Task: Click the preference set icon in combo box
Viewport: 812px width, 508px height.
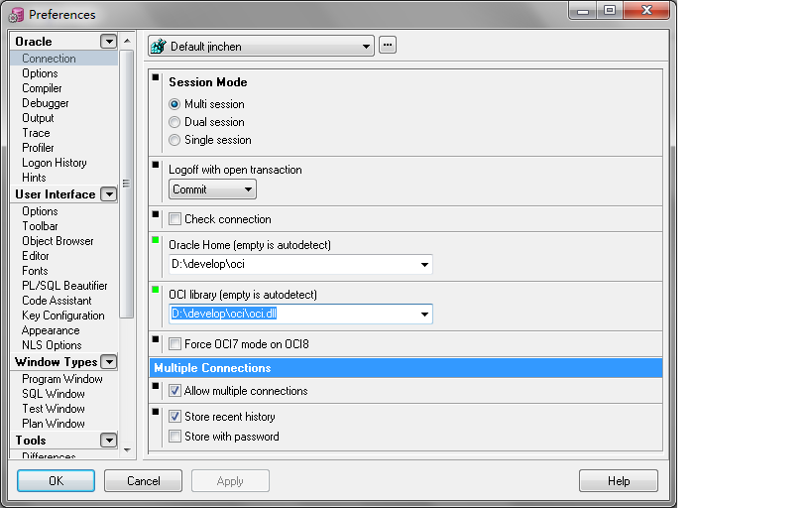Action: (x=158, y=46)
